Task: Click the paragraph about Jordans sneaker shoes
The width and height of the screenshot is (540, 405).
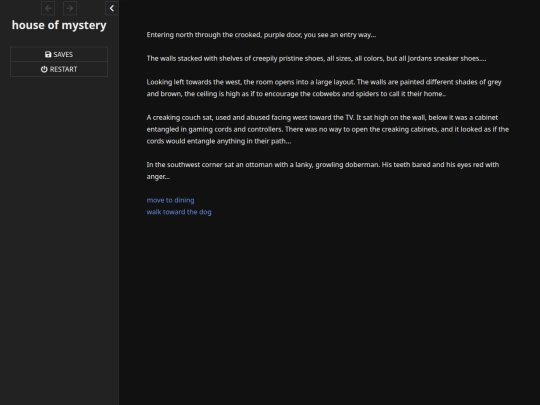Action: 316,59
